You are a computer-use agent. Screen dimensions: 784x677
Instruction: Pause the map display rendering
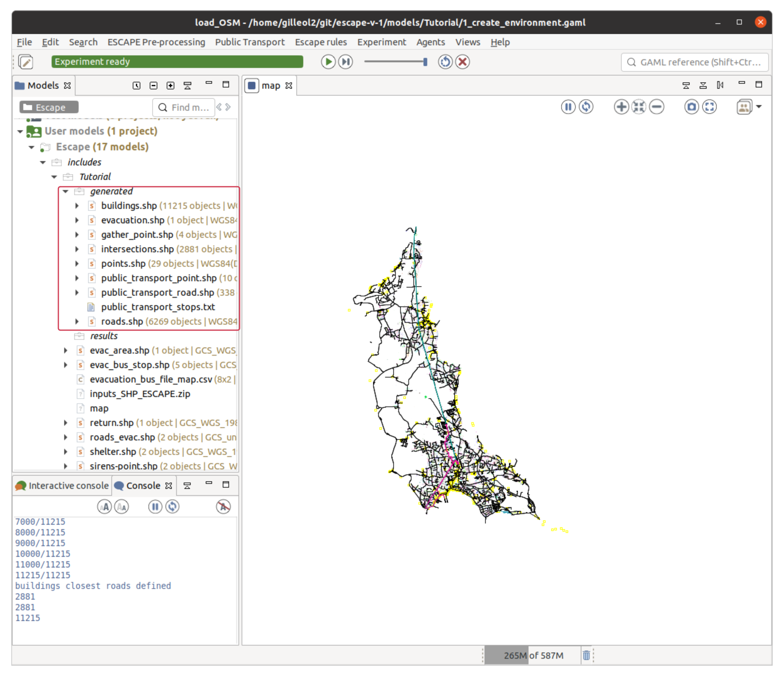[568, 107]
